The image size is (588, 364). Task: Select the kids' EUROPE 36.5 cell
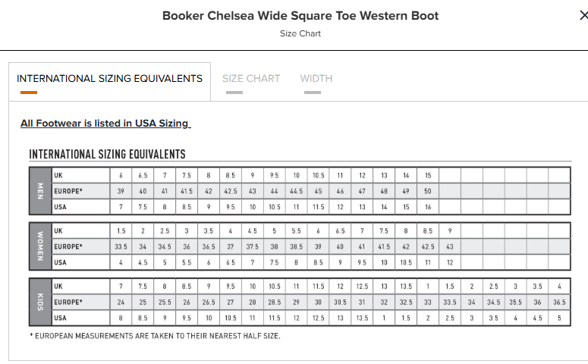pyautogui.click(x=559, y=302)
